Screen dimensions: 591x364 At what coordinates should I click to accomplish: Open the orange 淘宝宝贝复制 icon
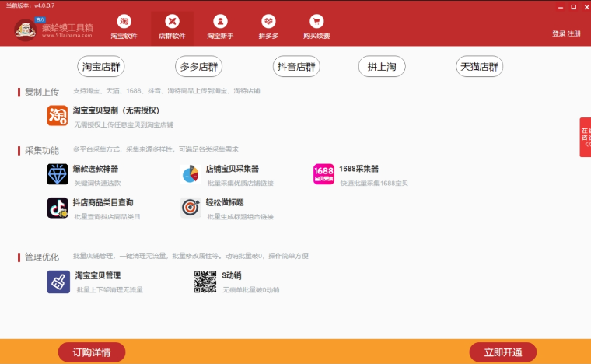tap(58, 115)
